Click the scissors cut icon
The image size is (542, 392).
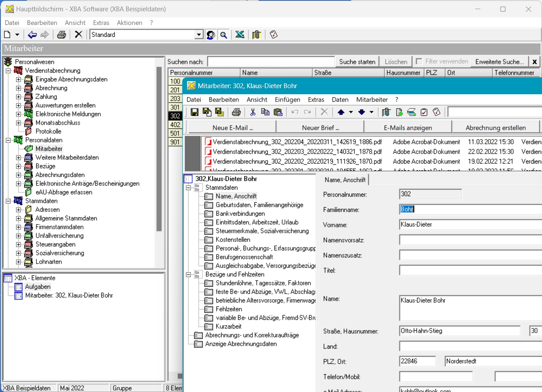253,112
